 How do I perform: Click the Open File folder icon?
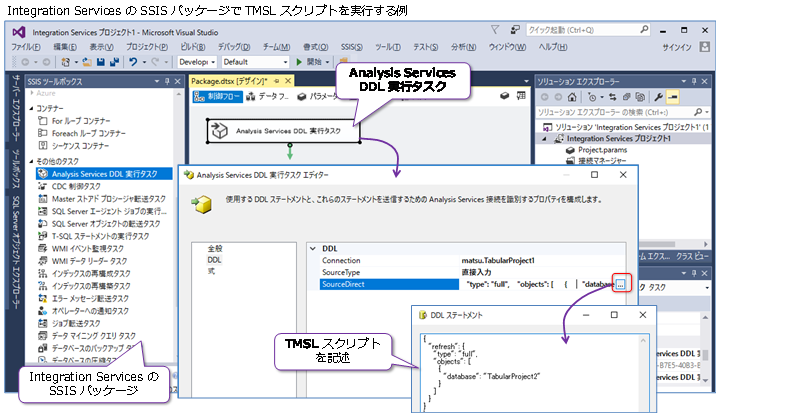[87, 62]
